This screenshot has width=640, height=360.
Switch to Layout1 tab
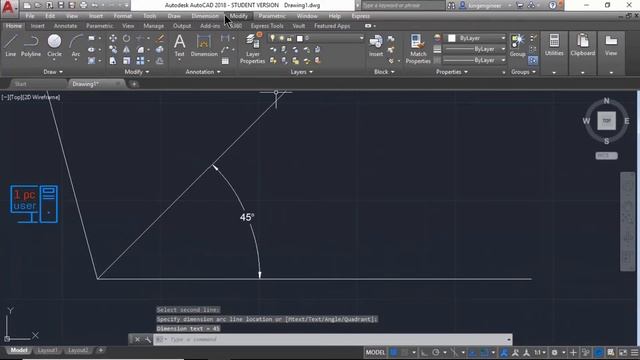[x=47, y=350]
